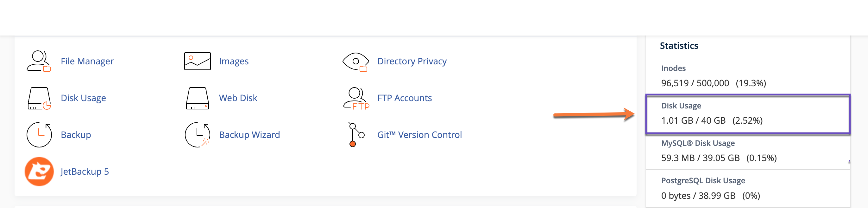The height and width of the screenshot is (208, 868).
Task: Click the File Manager icon
Action: point(38,61)
